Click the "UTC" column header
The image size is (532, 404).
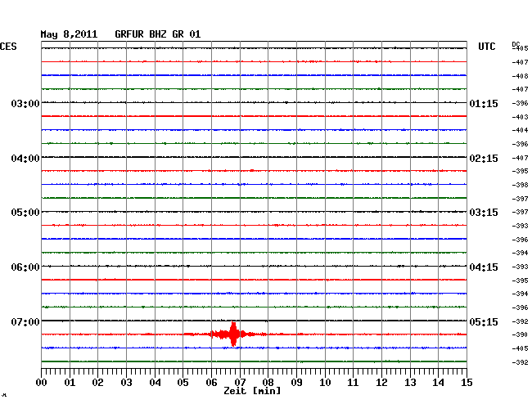tap(486, 47)
